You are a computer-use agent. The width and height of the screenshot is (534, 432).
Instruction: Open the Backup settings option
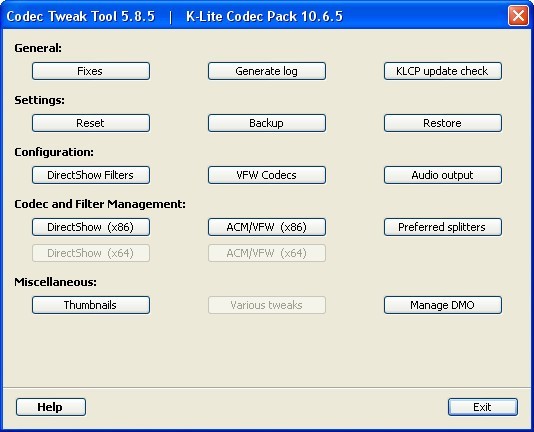tap(267, 123)
